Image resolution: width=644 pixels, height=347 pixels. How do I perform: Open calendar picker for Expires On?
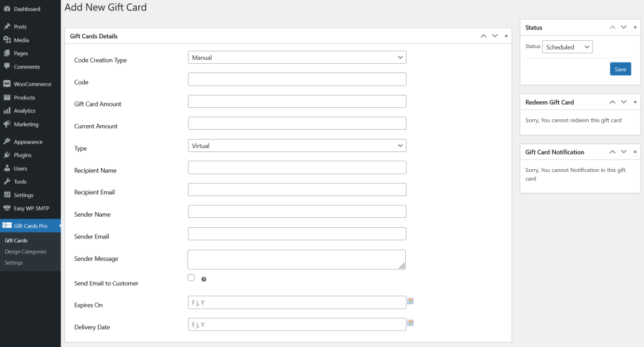pos(410,301)
